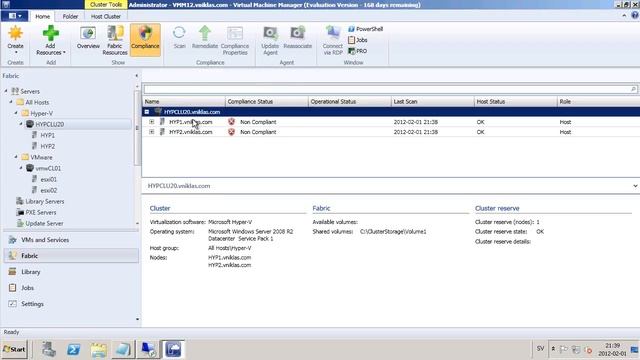
Task: Click the Remediate ribbon icon
Action: pyautogui.click(x=204, y=38)
